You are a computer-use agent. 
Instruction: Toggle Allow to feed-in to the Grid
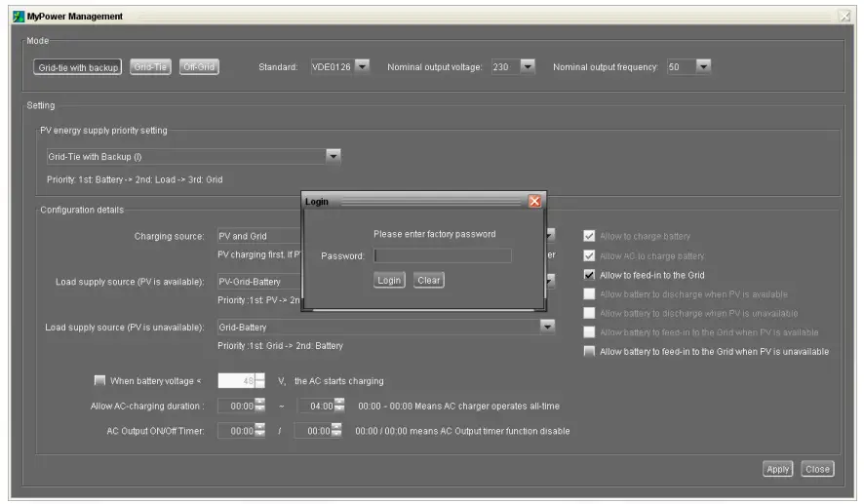point(589,275)
